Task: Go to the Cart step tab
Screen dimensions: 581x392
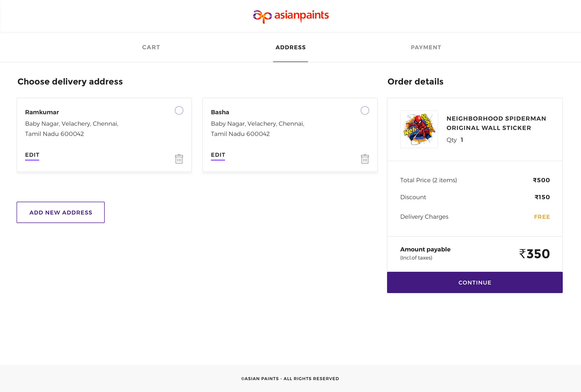Action: 151,47
